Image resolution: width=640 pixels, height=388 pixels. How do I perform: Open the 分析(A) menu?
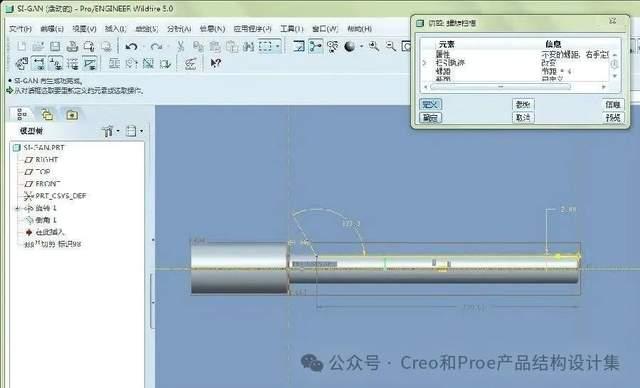point(179,29)
